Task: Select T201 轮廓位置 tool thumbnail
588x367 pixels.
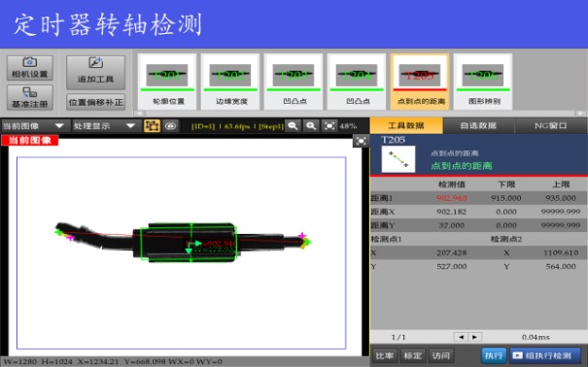Action: tap(167, 82)
